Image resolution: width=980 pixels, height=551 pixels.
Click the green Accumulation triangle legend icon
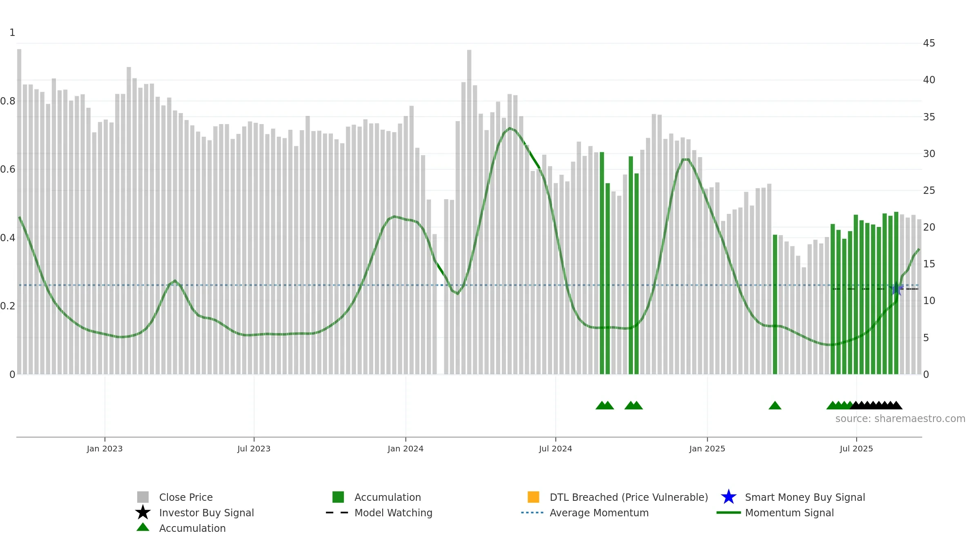(143, 527)
